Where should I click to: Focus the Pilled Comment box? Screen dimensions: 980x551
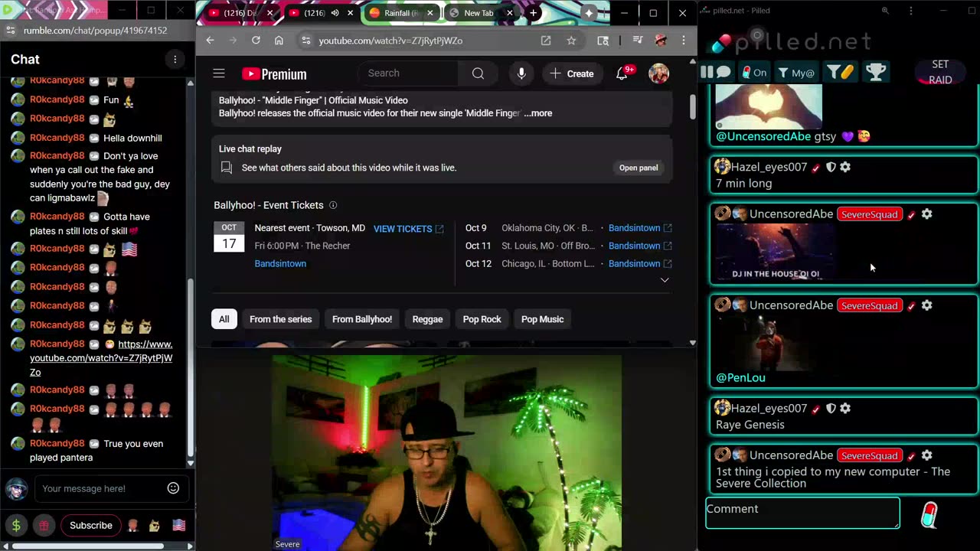click(802, 514)
